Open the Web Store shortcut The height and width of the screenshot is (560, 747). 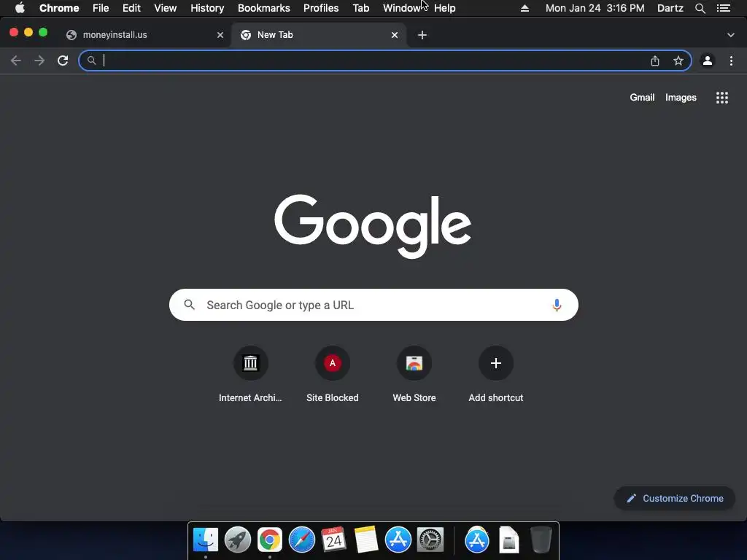pyautogui.click(x=414, y=375)
